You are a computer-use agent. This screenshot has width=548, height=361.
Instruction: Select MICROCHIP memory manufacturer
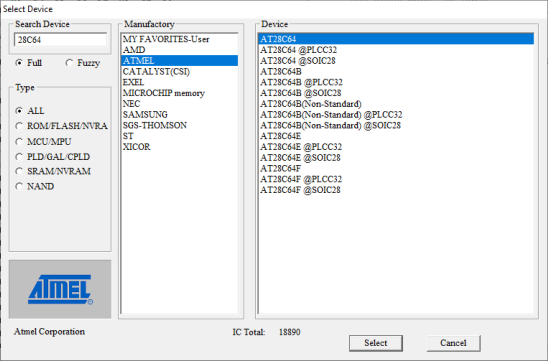(x=179, y=93)
